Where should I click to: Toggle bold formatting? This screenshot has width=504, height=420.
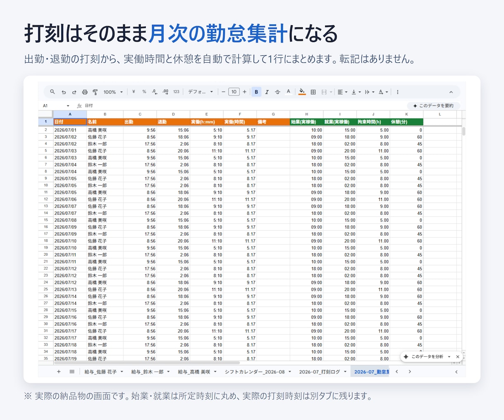point(256,92)
